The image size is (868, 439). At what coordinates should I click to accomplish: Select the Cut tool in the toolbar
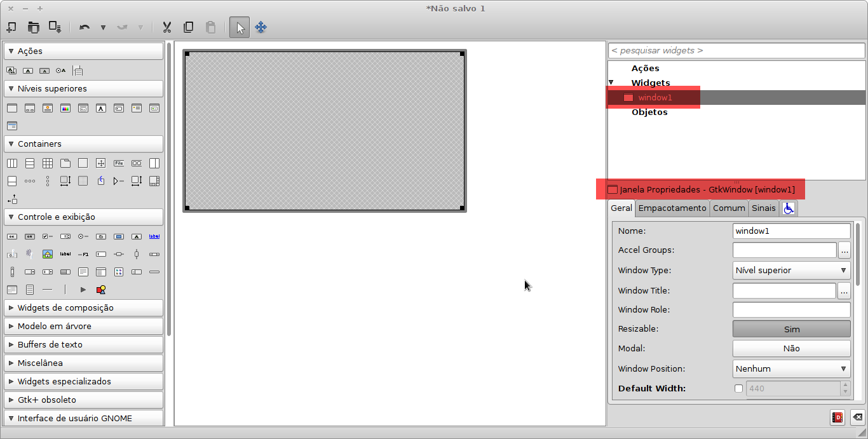167,27
